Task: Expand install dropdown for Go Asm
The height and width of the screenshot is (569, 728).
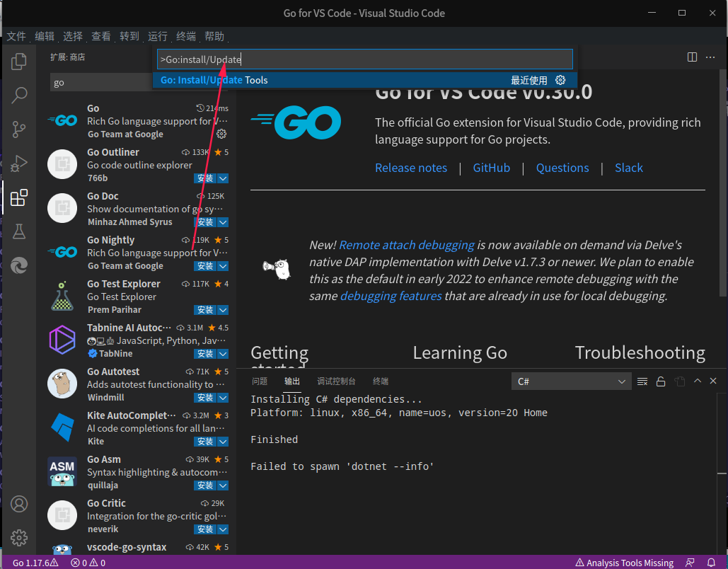Action: (223, 485)
